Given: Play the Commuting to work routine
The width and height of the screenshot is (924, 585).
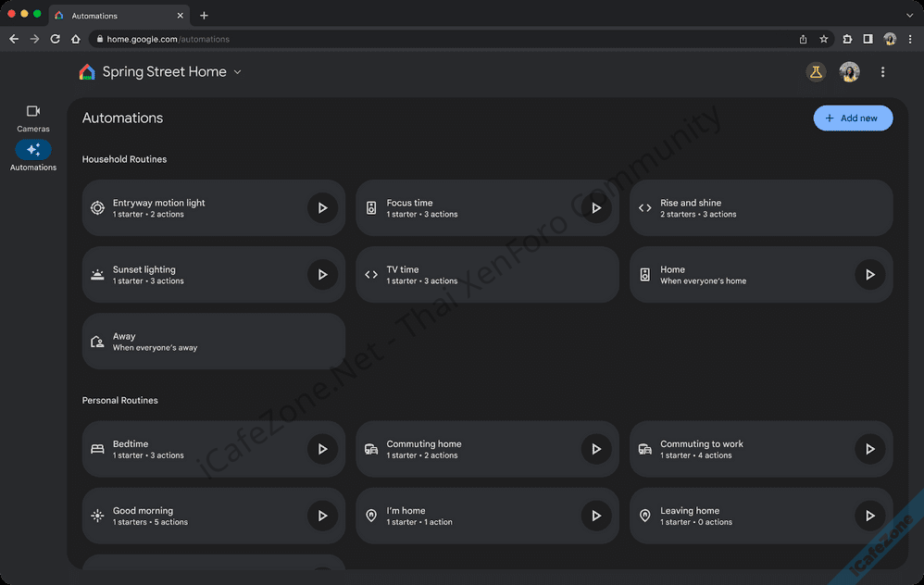Looking at the screenshot, I should (869, 449).
